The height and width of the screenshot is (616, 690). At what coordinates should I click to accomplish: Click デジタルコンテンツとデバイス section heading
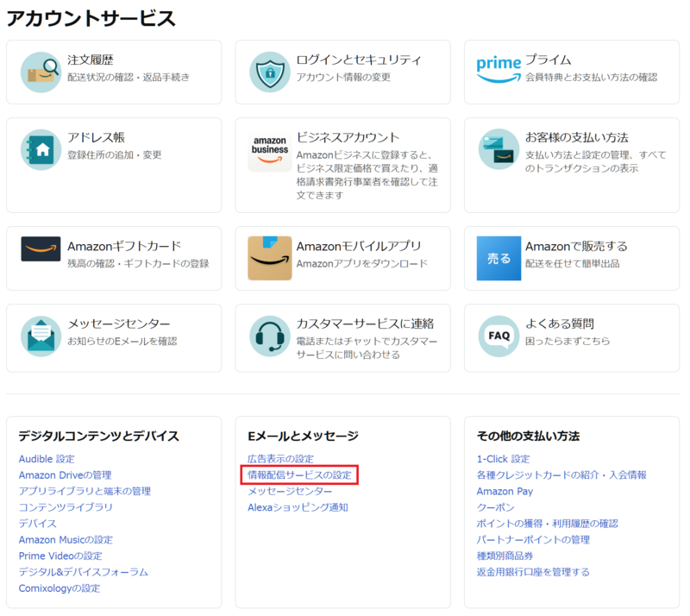click(99, 436)
